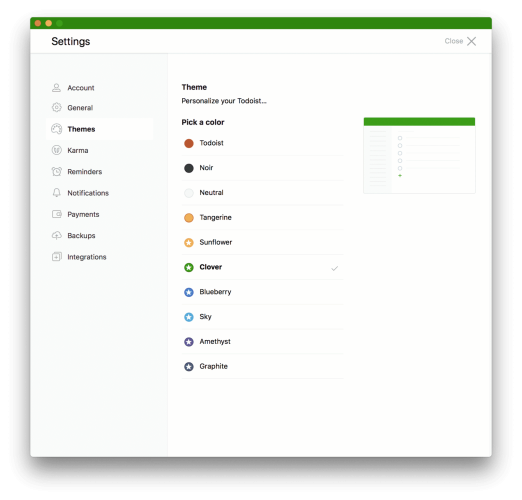Click the General gear icon
This screenshot has width=522, height=500.
(x=56, y=107)
